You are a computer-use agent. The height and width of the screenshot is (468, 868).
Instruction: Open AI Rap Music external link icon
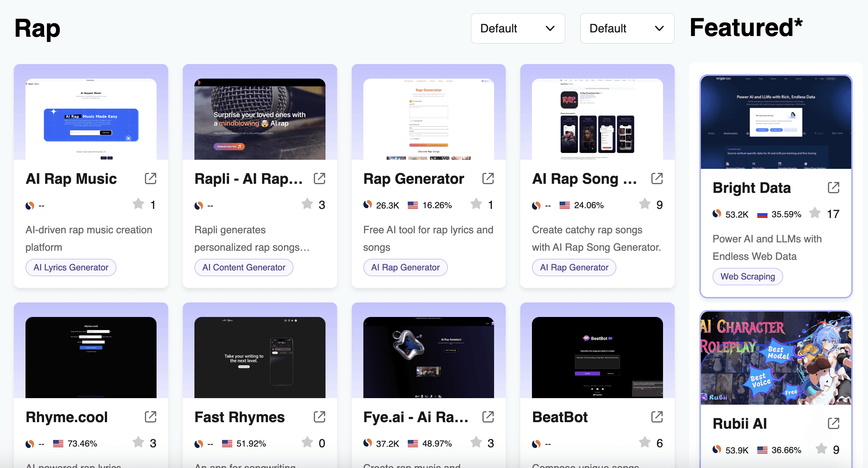coord(150,179)
